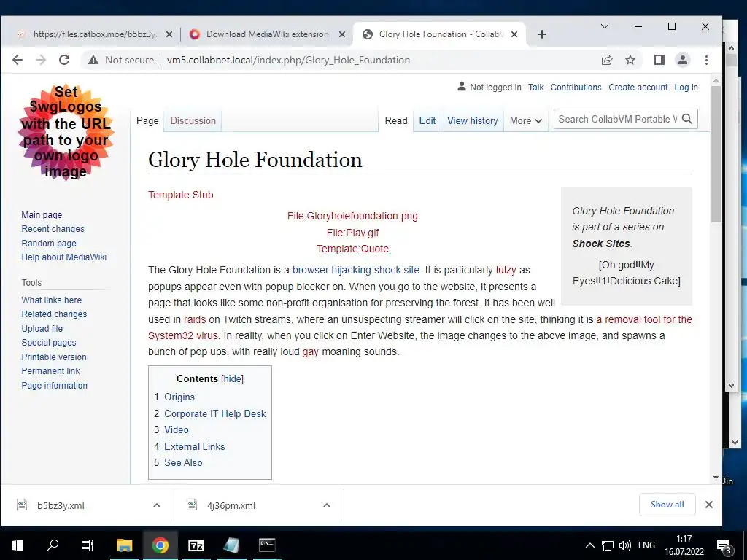
Task: Open the command prompt taskbar icon
Action: coord(267,545)
